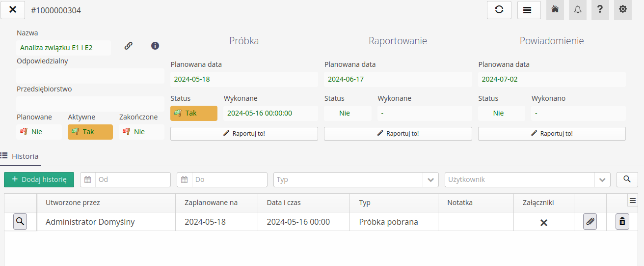This screenshot has height=266, width=644.
Task: Click the green Dodaj historię button
Action: coord(39,179)
